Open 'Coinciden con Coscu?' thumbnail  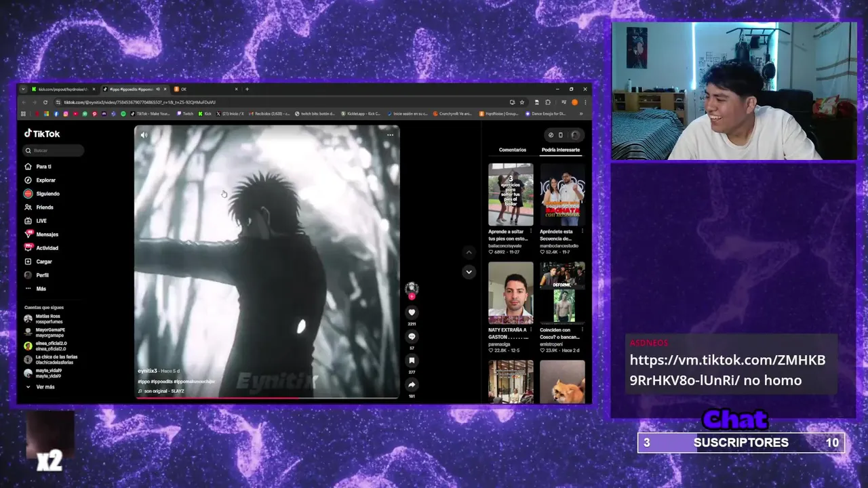[x=562, y=293]
